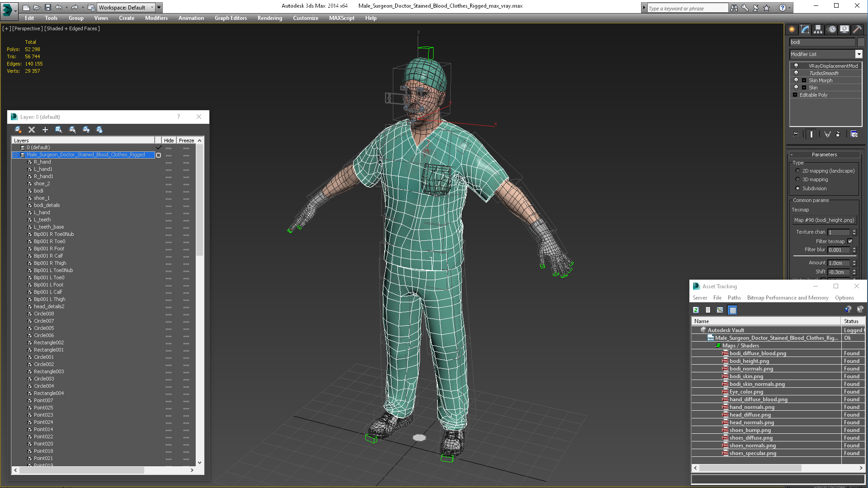The height and width of the screenshot is (488, 868).
Task: Open the Create command panel tab
Action: click(792, 29)
